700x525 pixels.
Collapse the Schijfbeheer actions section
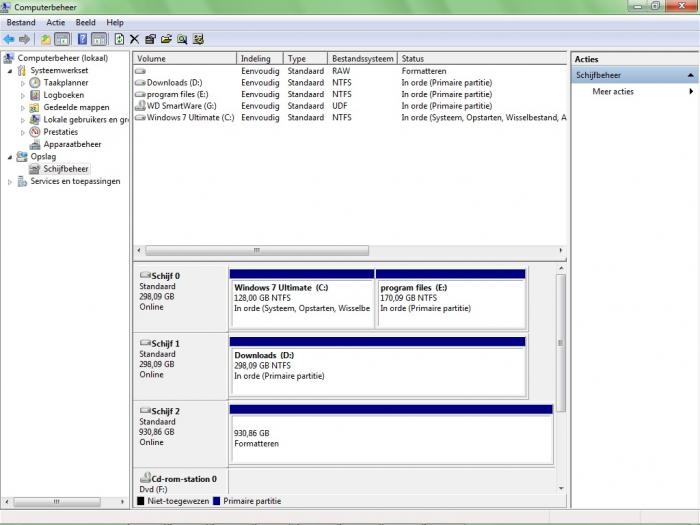(690, 75)
